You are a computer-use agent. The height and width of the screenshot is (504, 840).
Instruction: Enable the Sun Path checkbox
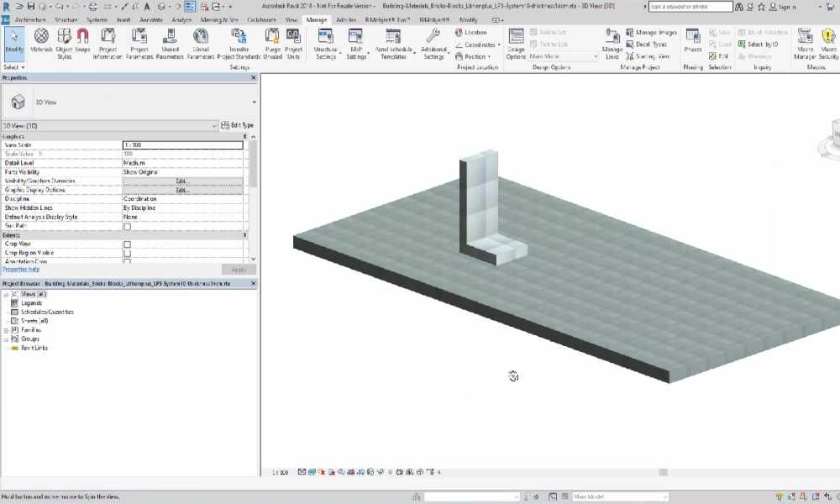tap(128, 226)
